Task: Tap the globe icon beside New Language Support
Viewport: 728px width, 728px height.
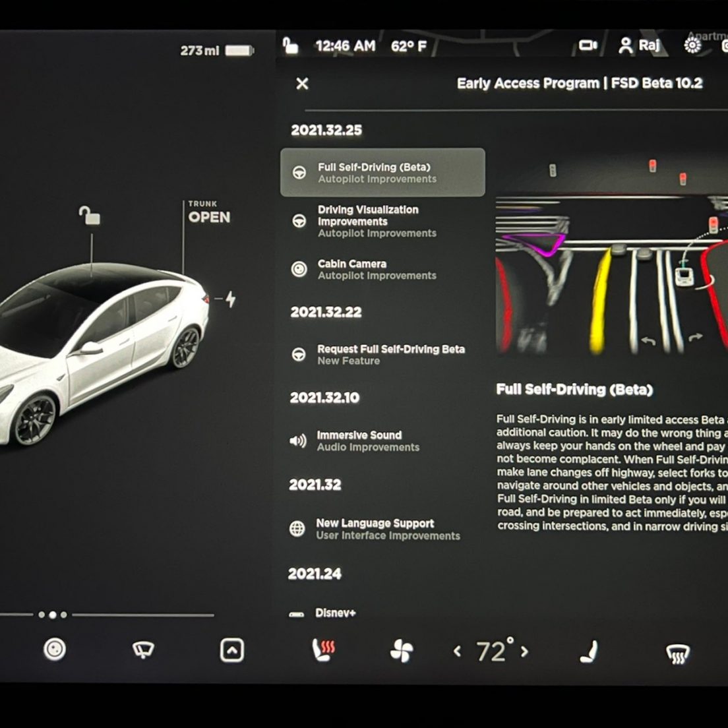Action: point(297,528)
